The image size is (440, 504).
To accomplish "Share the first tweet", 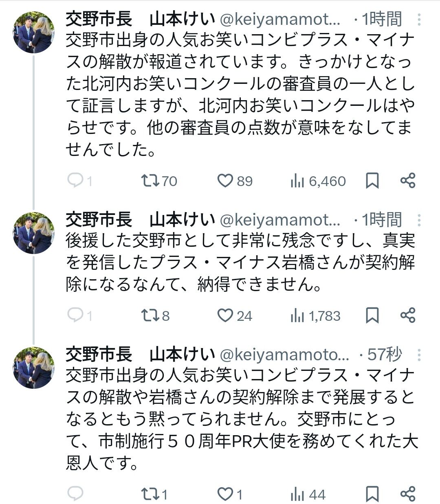I will [408, 180].
